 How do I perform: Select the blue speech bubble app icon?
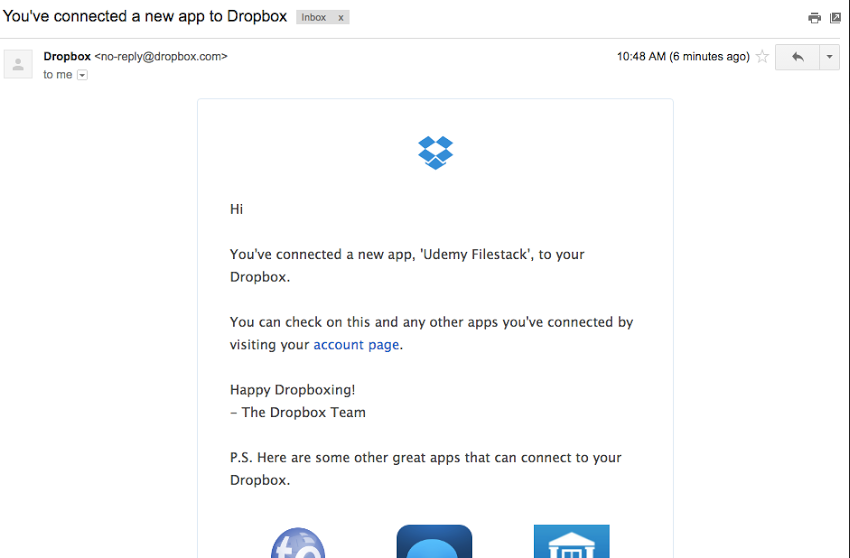coord(434,541)
